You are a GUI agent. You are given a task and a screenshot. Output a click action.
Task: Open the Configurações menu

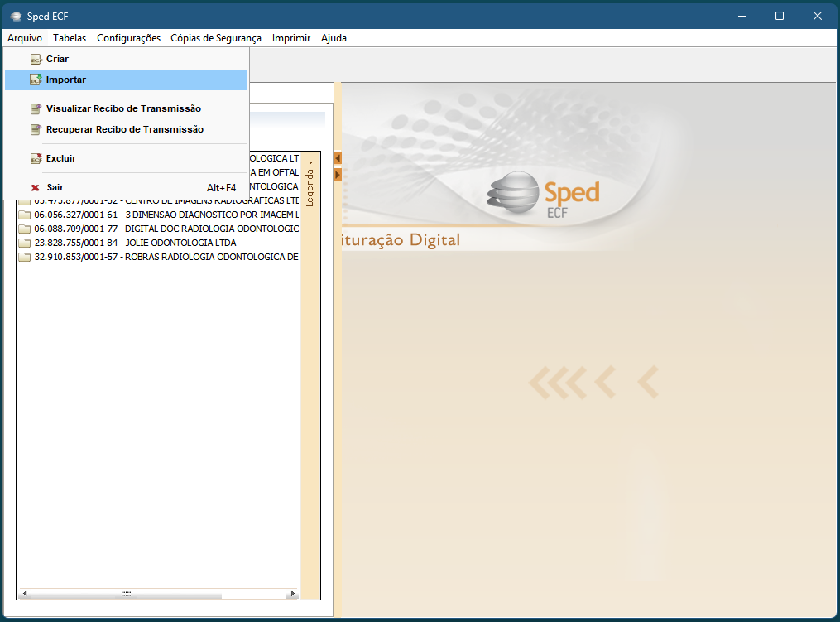pyautogui.click(x=128, y=38)
